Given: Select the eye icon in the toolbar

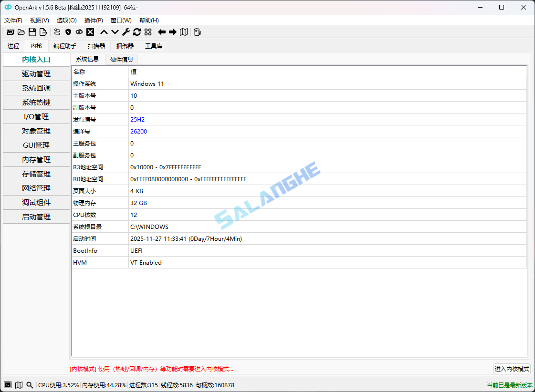Looking at the screenshot, I should (79, 32).
